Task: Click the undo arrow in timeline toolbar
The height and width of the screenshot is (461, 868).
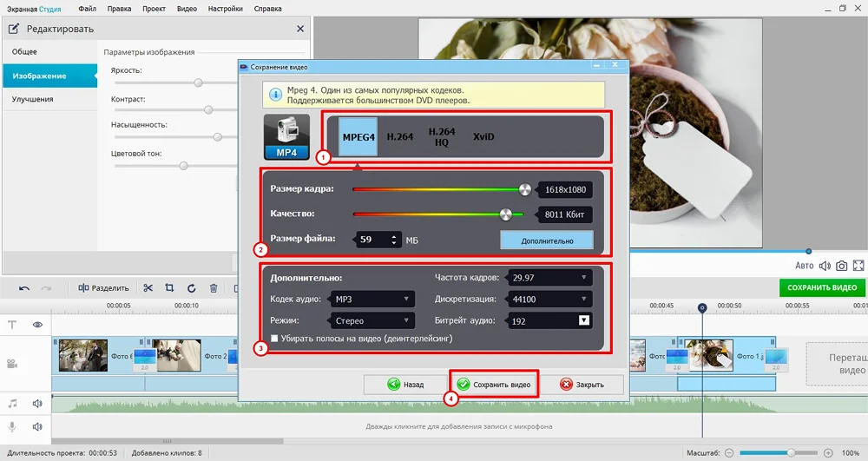Action: click(x=24, y=288)
